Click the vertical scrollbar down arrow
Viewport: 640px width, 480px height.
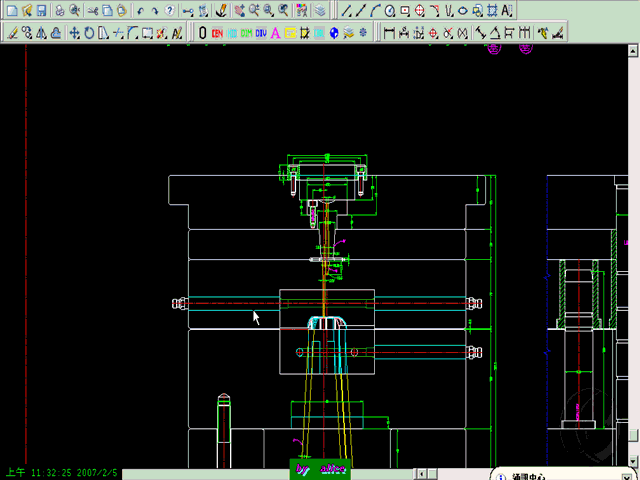[633, 461]
